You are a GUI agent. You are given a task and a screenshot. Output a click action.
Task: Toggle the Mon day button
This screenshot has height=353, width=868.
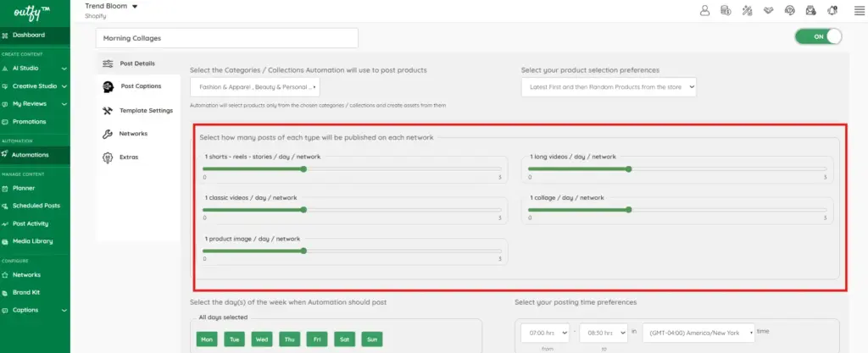(207, 339)
